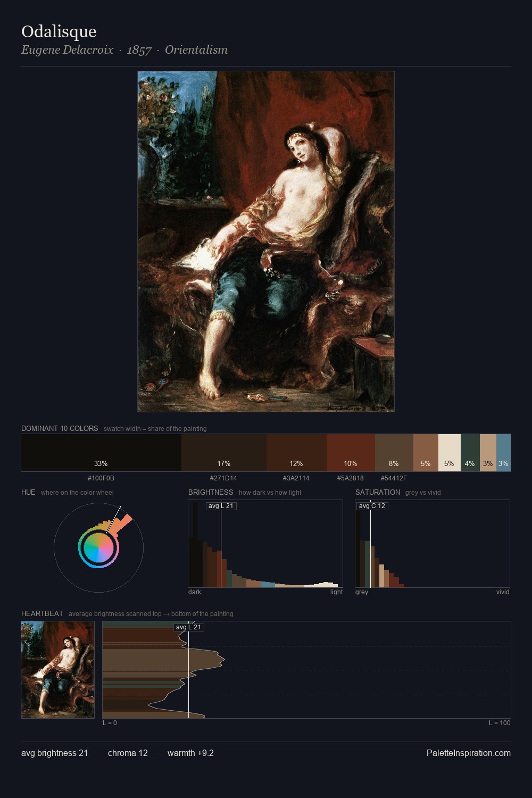532x798 pixels.
Task: Click the artist name 'Eugene Delacroix'
Action: pyautogui.click(x=68, y=50)
